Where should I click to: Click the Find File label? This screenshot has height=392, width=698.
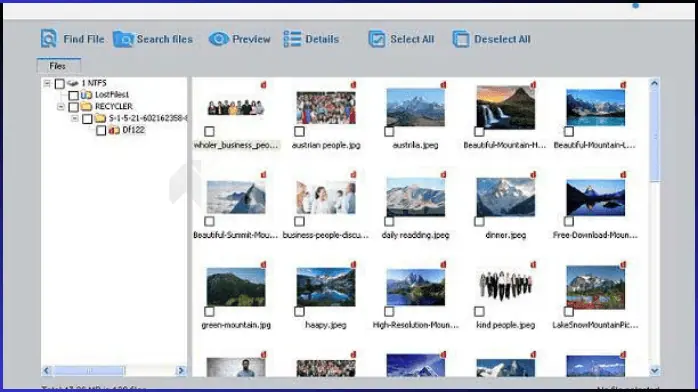click(84, 39)
